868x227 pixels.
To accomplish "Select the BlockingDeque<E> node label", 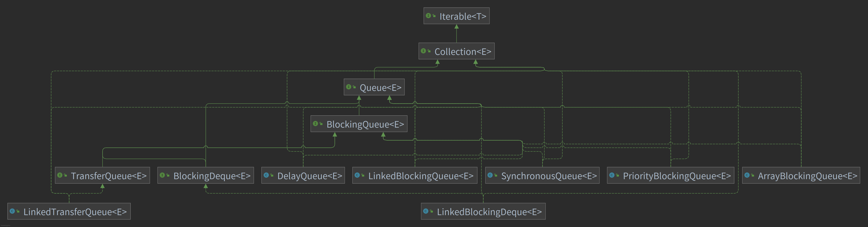I will 212,176.
